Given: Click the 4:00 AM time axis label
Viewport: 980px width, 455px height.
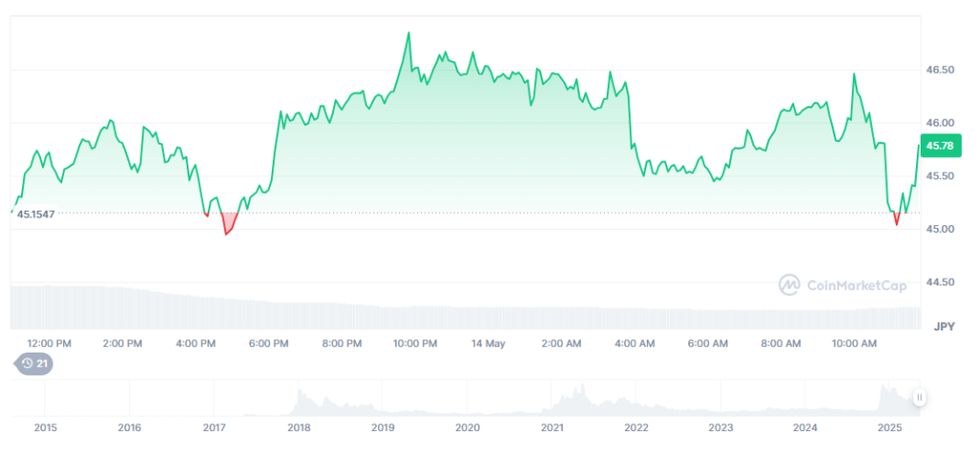Looking at the screenshot, I should coord(635,343).
